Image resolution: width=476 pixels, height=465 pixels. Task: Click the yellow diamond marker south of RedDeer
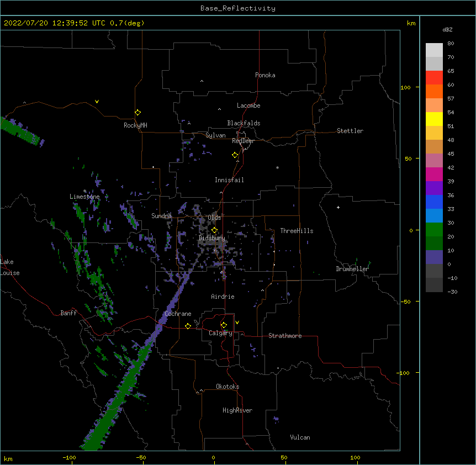point(235,155)
